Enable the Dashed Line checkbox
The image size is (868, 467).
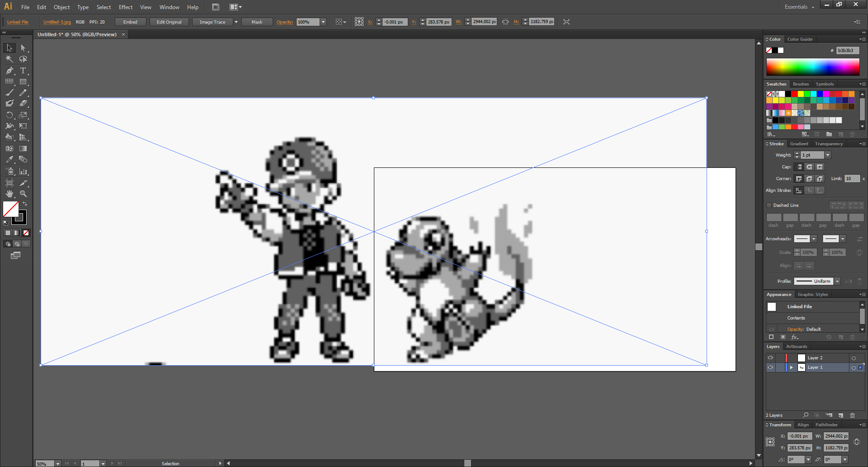tap(769, 205)
